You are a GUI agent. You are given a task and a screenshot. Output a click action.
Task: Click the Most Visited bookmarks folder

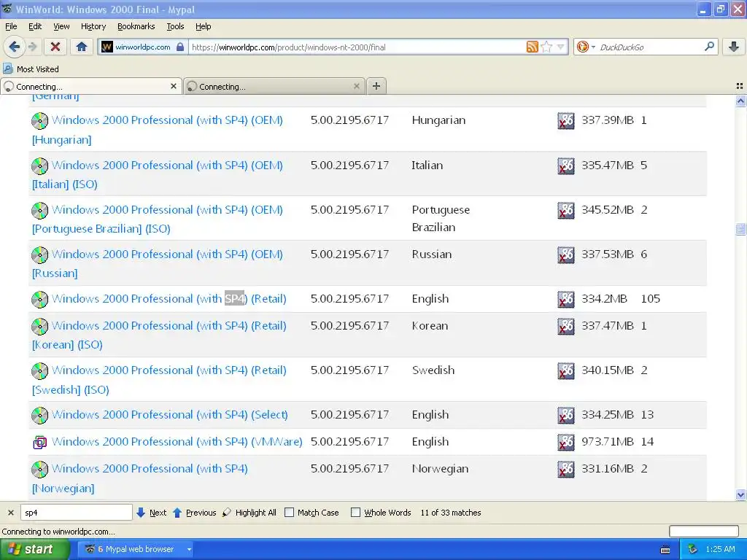tap(31, 69)
